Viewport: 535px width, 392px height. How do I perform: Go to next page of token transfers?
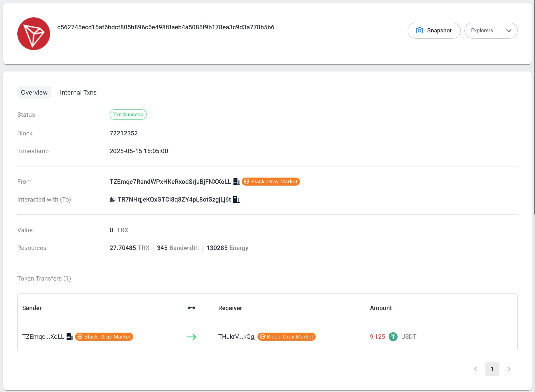(x=509, y=369)
